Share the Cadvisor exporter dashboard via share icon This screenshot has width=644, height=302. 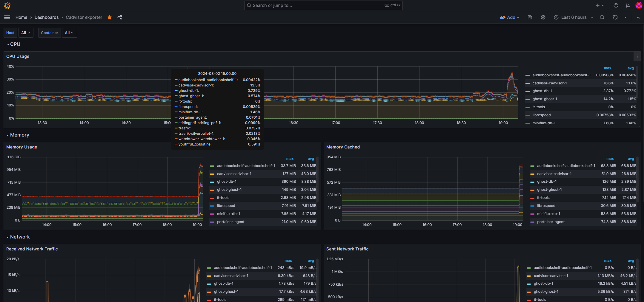point(120,17)
